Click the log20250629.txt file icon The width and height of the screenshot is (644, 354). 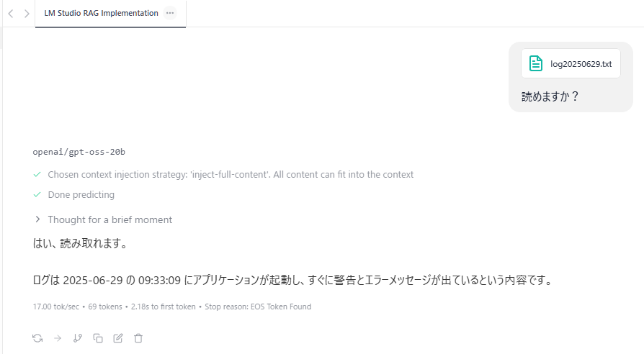(536, 64)
